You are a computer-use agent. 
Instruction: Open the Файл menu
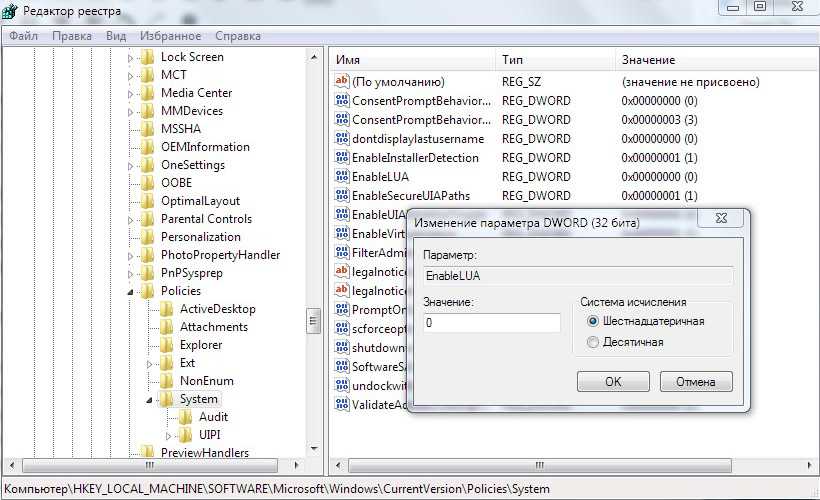click(x=24, y=35)
